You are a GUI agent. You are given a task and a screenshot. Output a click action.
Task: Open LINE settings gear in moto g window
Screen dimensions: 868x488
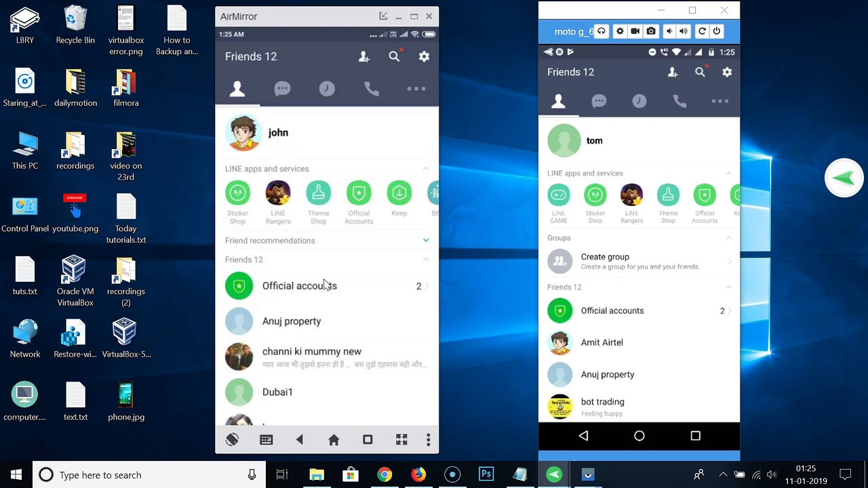[x=727, y=72]
